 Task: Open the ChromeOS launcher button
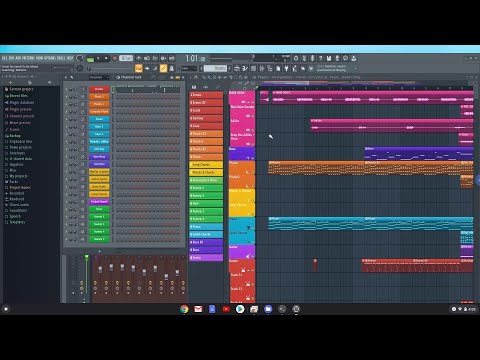(x=6, y=309)
